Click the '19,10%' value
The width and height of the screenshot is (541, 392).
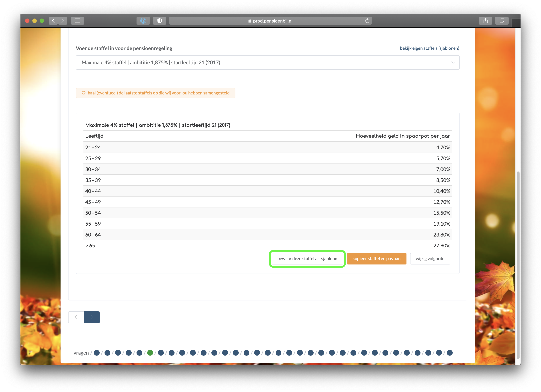click(x=442, y=224)
